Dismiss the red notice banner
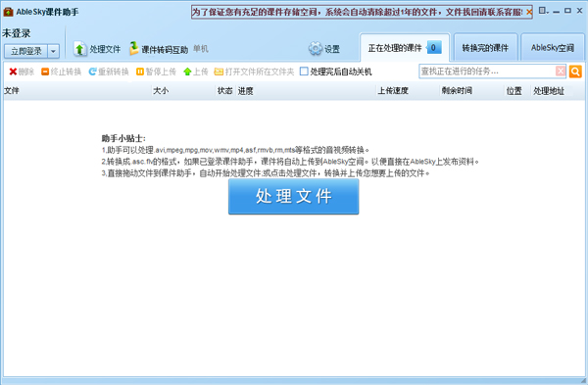This screenshot has width=588, height=385. 529,12
